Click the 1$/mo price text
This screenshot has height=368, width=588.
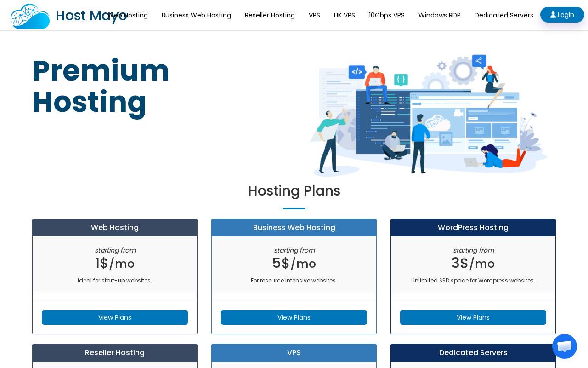[x=115, y=264]
